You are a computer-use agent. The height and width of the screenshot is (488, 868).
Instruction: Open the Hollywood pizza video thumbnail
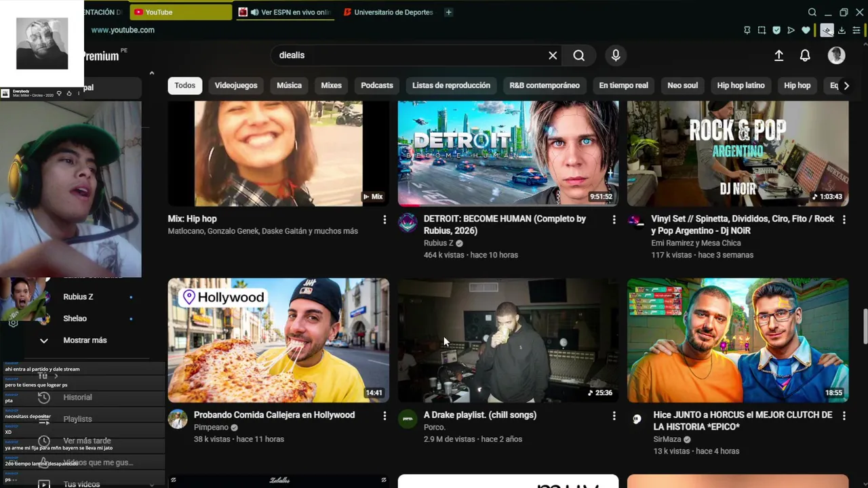(279, 340)
